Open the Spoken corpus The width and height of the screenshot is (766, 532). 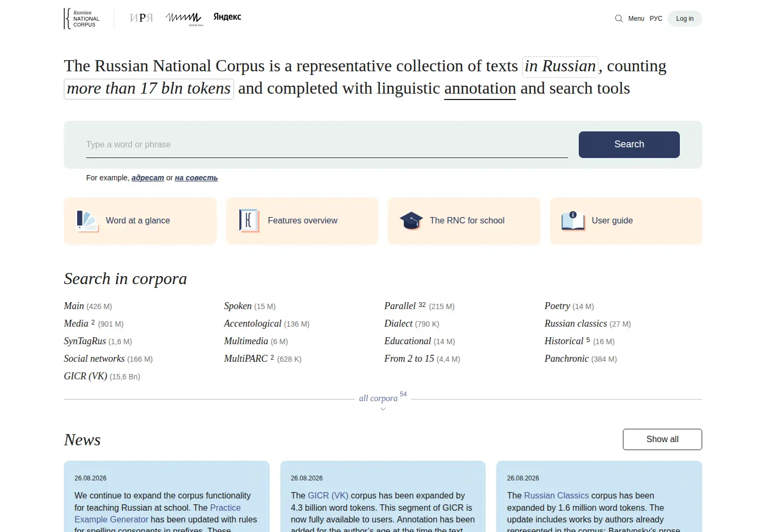pos(238,306)
